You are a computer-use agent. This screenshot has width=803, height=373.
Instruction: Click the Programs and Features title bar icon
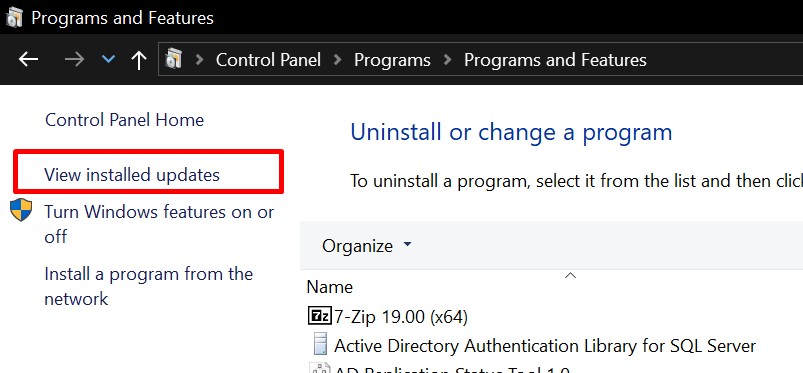[x=14, y=18]
